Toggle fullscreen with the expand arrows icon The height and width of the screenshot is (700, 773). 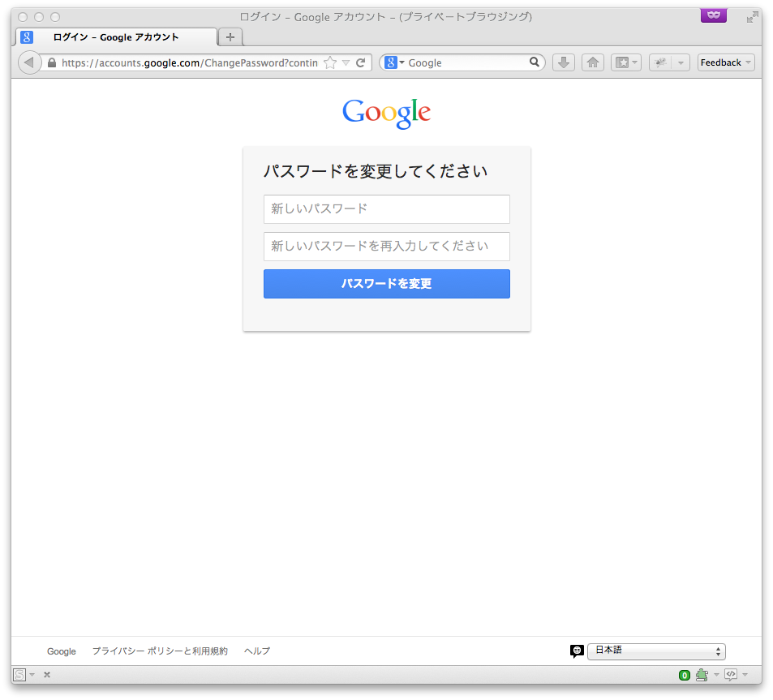tap(752, 17)
